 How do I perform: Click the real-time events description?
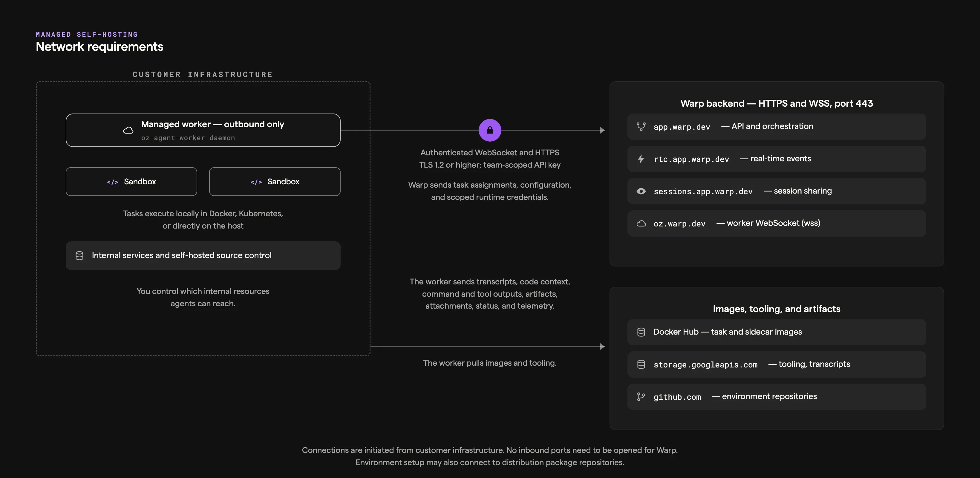click(780, 159)
